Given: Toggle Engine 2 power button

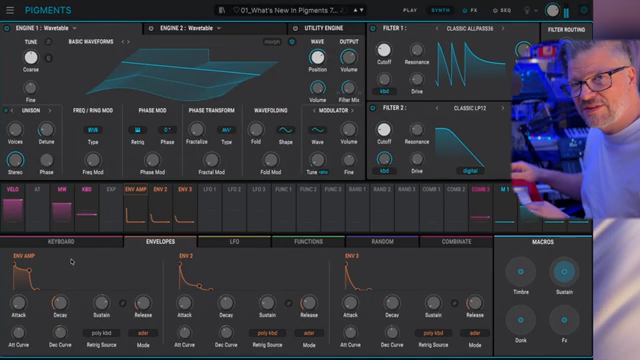Looking at the screenshot, I should coord(151,28).
